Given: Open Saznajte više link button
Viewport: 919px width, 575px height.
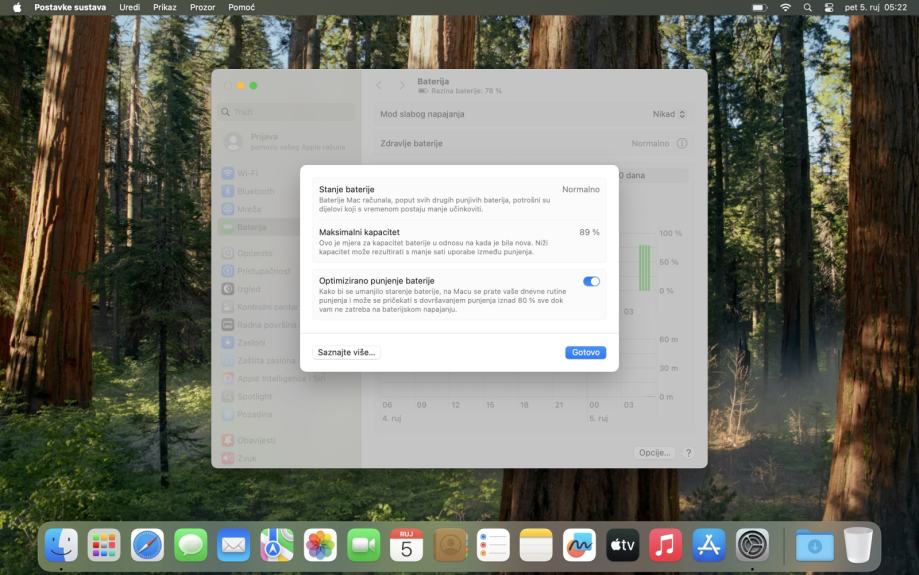Looking at the screenshot, I should point(346,352).
